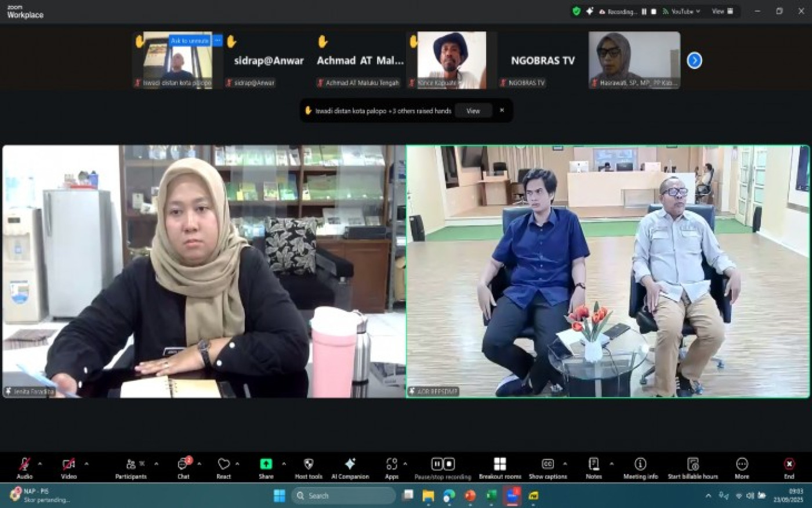The image size is (812, 508).
Task: Open the YouTube live stream dropdown
Action: (x=682, y=11)
